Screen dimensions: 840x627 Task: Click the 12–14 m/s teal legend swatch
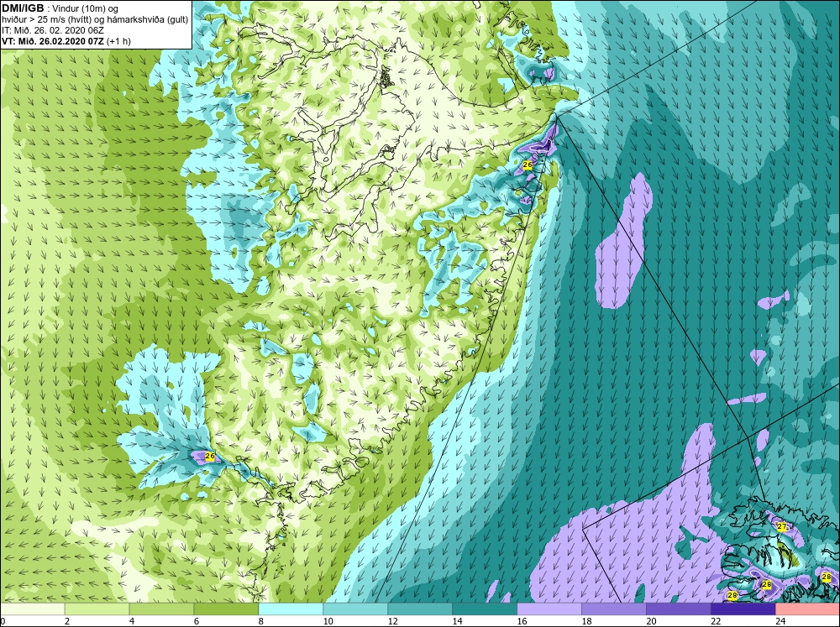coord(420,609)
